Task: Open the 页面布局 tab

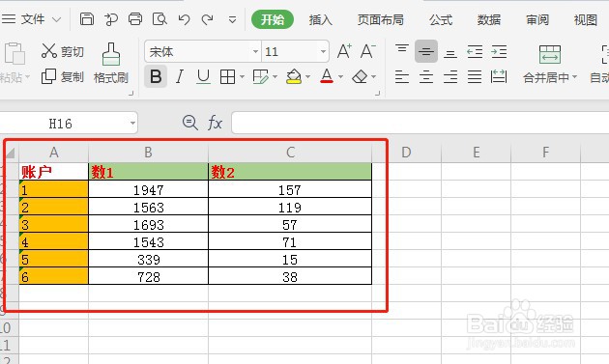Action: 380,19
